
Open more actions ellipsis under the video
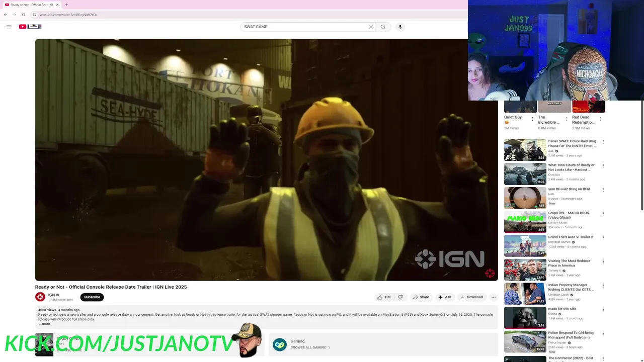click(x=494, y=297)
